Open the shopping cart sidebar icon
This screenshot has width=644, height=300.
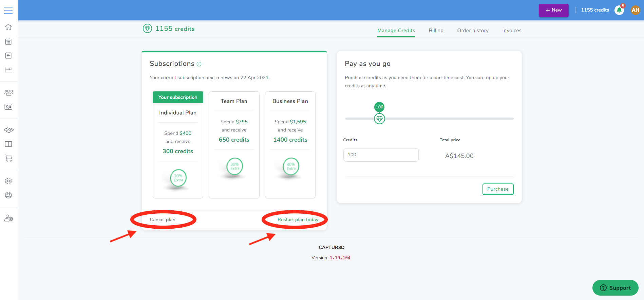pyautogui.click(x=8, y=158)
